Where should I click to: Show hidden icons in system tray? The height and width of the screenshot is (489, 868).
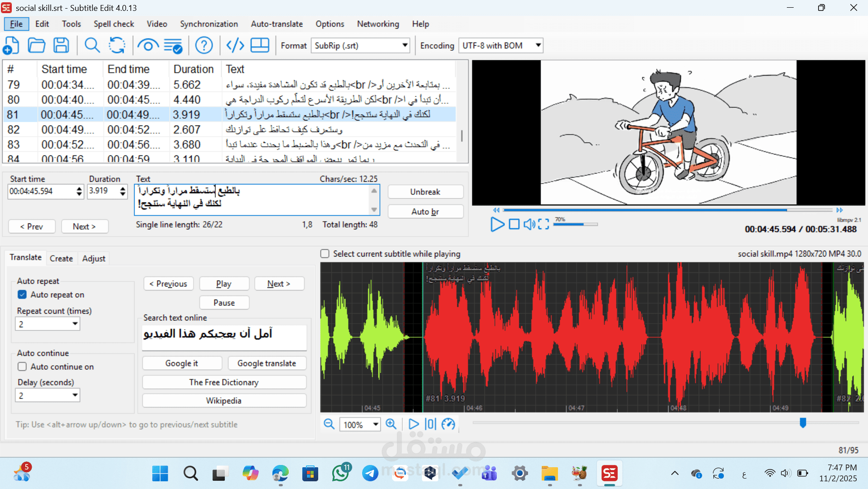click(x=674, y=474)
